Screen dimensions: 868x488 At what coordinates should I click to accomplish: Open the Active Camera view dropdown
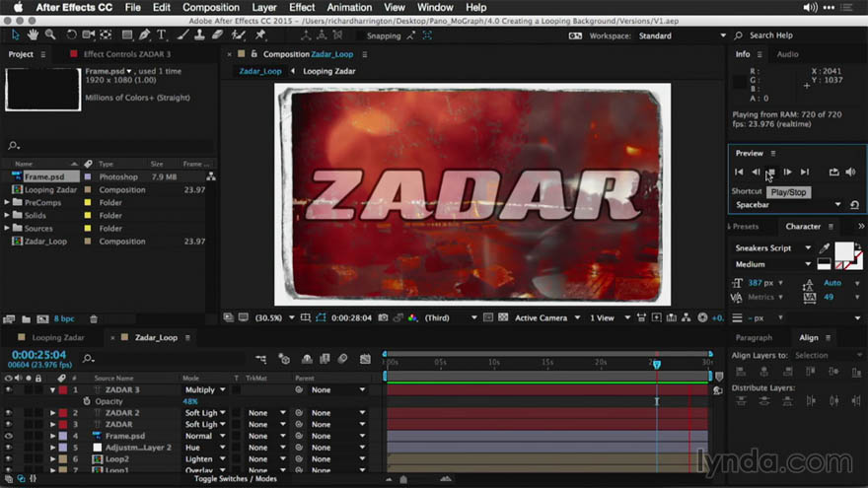click(546, 317)
